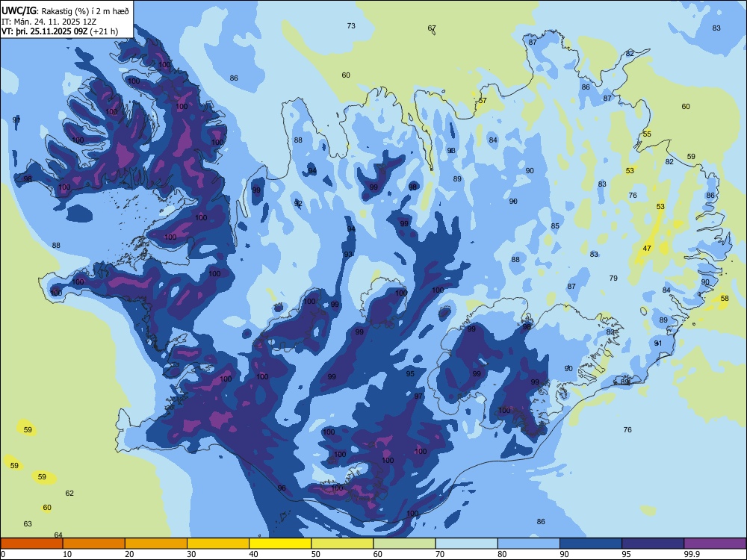Click the 'IT: Mán. 24. 11. 2025 12Z' line
747x560 pixels.
(x=49, y=22)
